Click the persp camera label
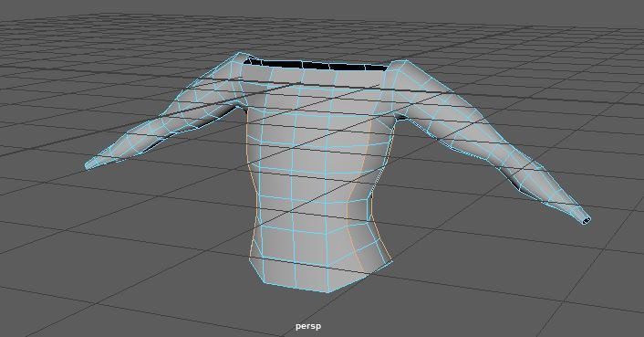Viewport: 644px width, 337px height. click(308, 326)
